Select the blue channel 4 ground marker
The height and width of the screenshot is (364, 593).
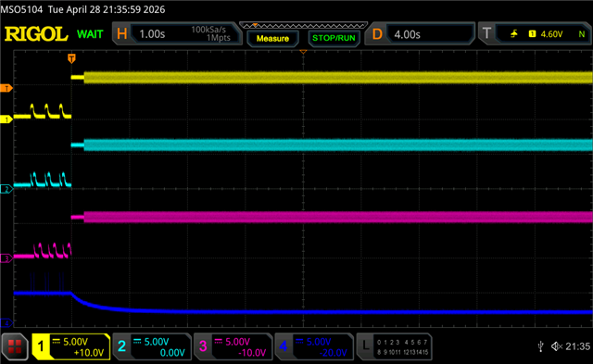(x=6, y=323)
